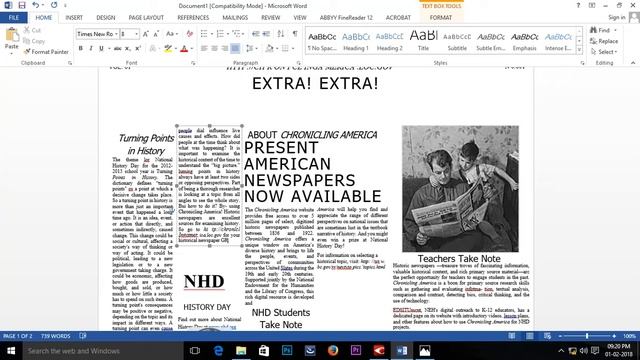Open Photoshop from the taskbar
The image size is (640, 360).
click(x=287, y=351)
